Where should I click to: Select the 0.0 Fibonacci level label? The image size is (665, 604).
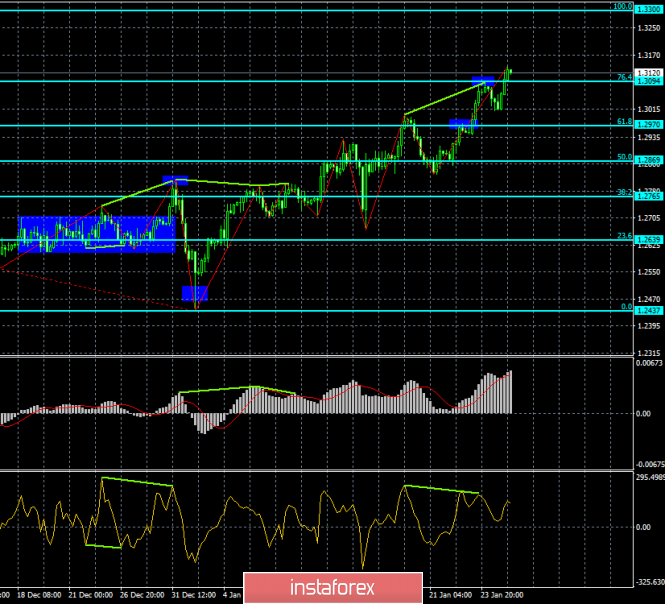(x=626, y=307)
